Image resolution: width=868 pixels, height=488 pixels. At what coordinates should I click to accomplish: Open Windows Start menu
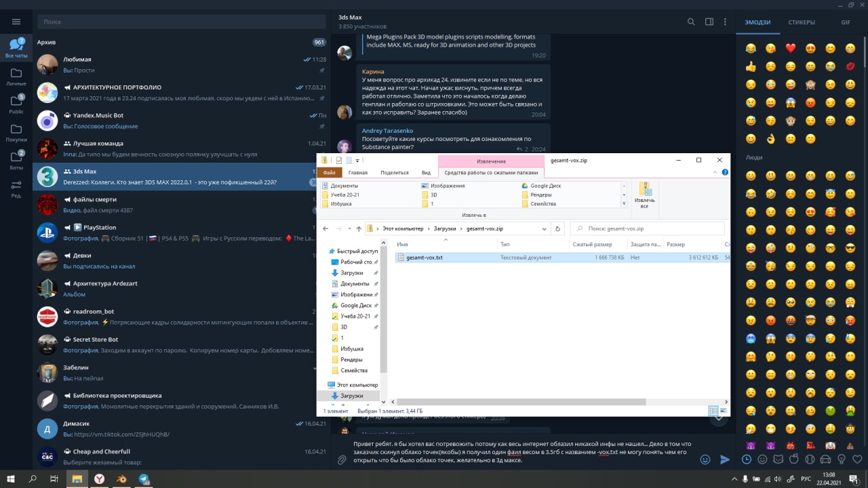[x=11, y=479]
